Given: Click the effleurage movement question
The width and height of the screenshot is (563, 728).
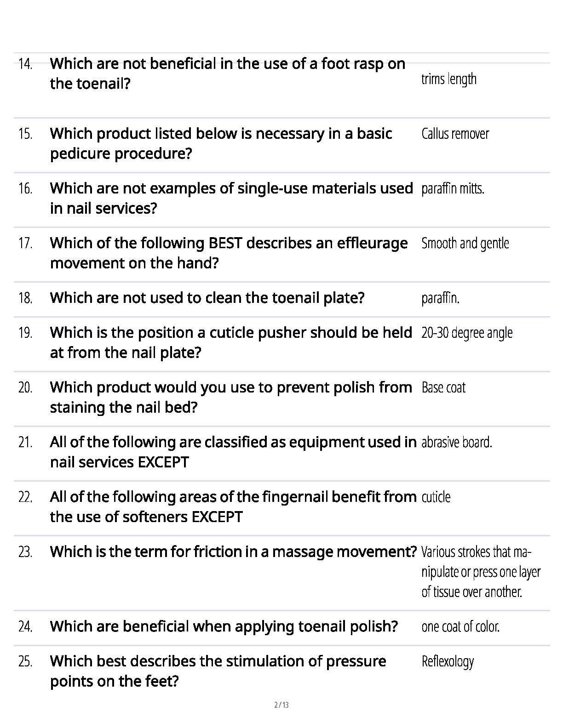Looking at the screenshot, I should tap(229, 253).
